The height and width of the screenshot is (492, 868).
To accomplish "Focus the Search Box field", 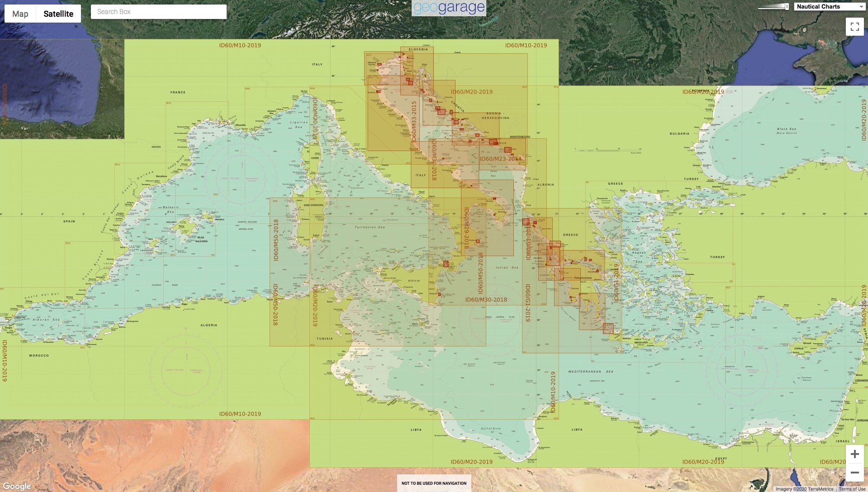I will click(158, 12).
